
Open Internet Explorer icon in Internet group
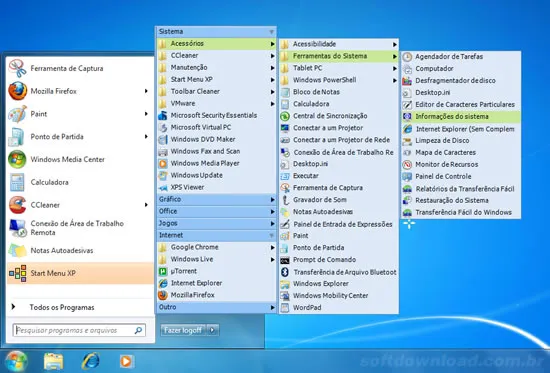163,283
